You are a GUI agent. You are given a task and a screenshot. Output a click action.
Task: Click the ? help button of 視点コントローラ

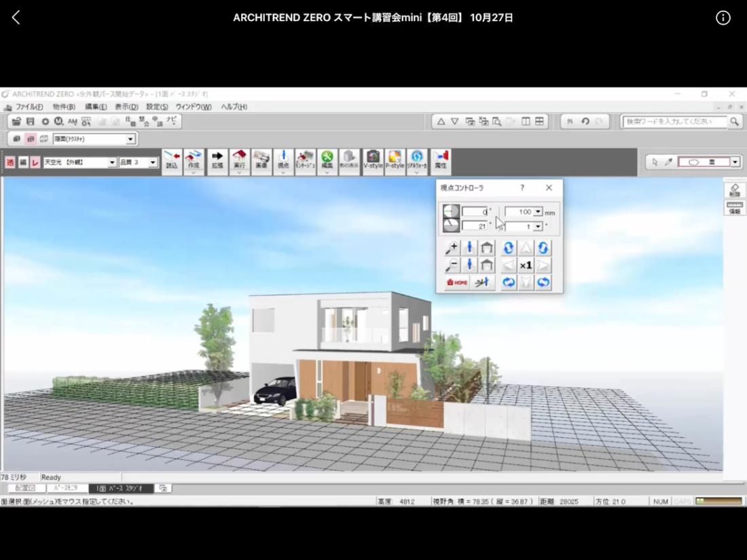click(522, 187)
